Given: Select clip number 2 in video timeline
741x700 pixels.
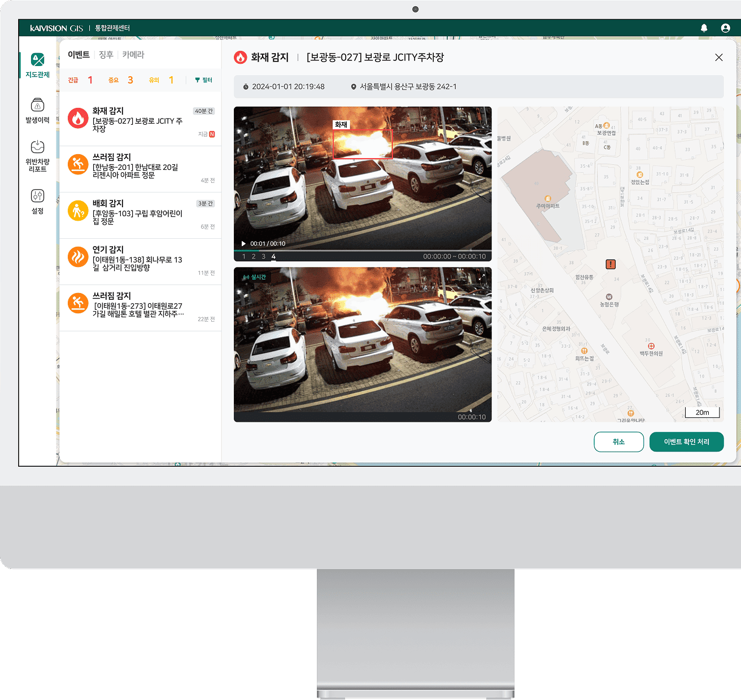Looking at the screenshot, I should point(254,257).
